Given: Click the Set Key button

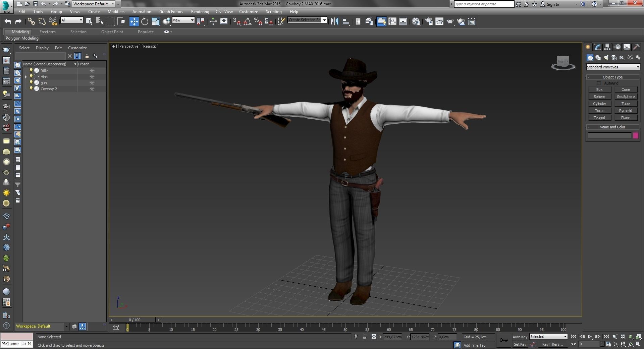Looking at the screenshot, I should (520, 344).
